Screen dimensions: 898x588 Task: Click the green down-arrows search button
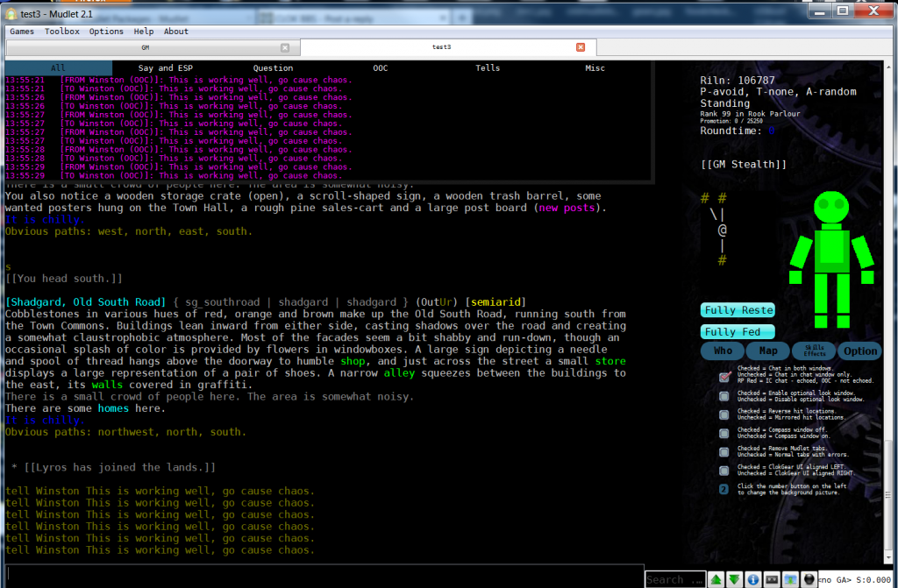tap(734, 580)
